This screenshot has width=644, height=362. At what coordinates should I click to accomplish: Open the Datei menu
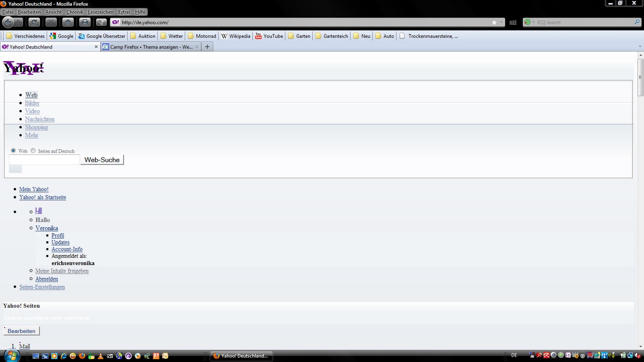[x=8, y=12]
